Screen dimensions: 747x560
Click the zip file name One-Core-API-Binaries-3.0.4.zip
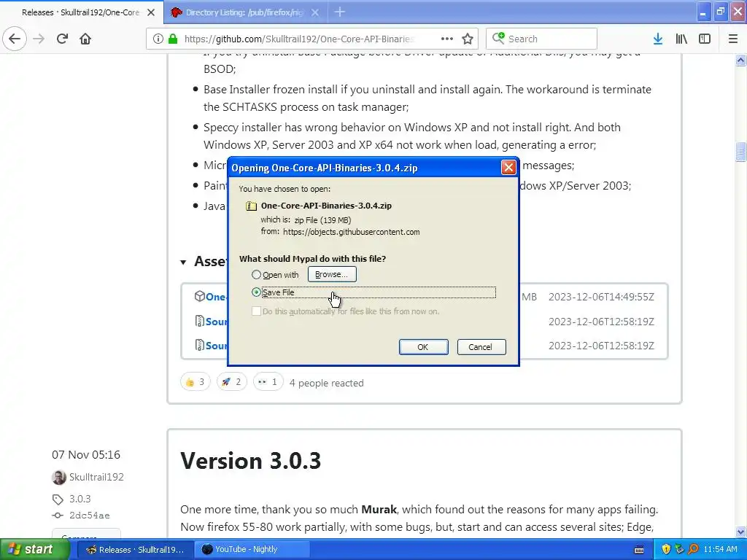(326, 206)
